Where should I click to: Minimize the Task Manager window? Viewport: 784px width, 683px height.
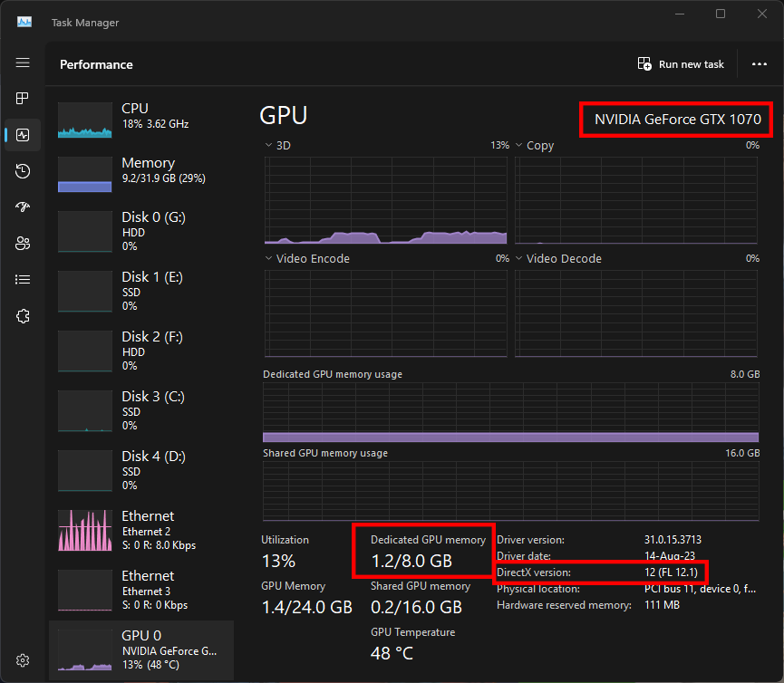680,14
